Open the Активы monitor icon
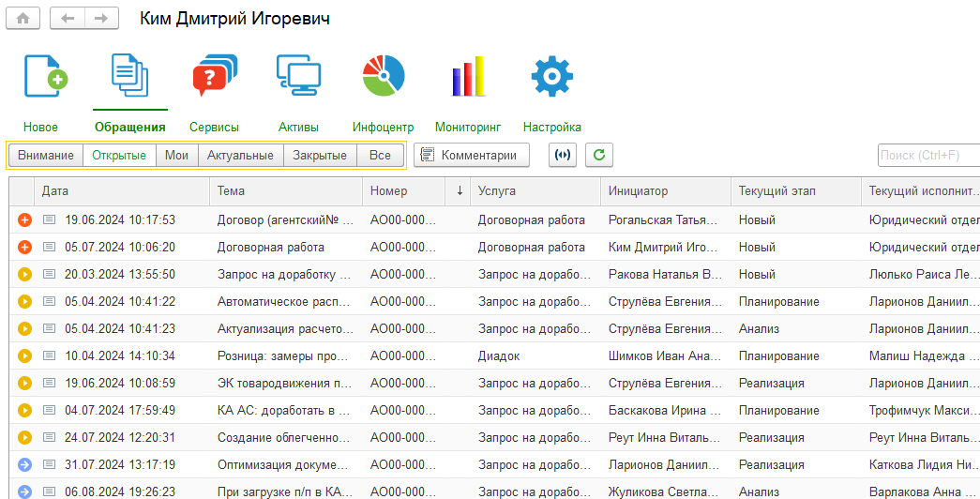Image resolution: width=980 pixels, height=499 pixels. tap(299, 77)
